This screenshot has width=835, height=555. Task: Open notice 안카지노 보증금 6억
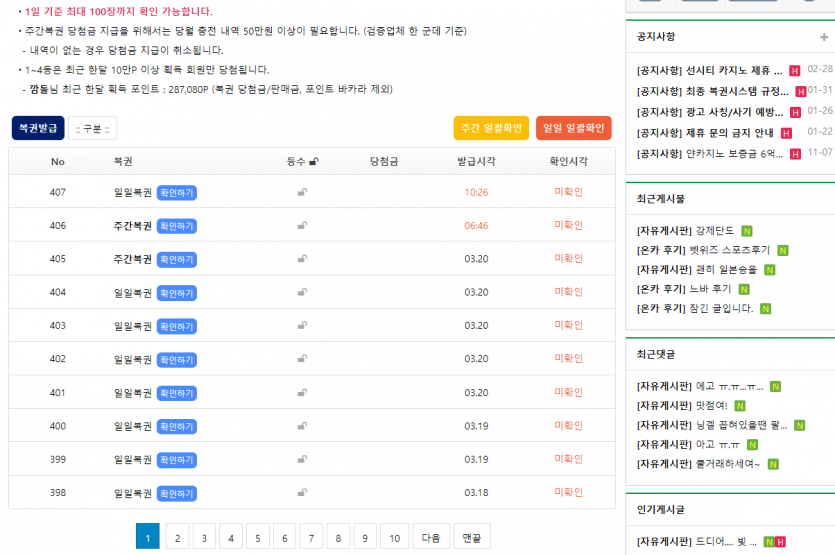(709, 153)
